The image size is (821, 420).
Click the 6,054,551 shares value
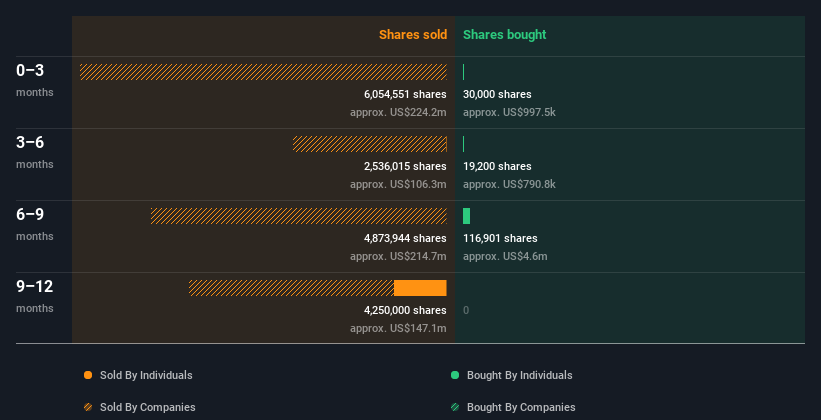pos(405,94)
